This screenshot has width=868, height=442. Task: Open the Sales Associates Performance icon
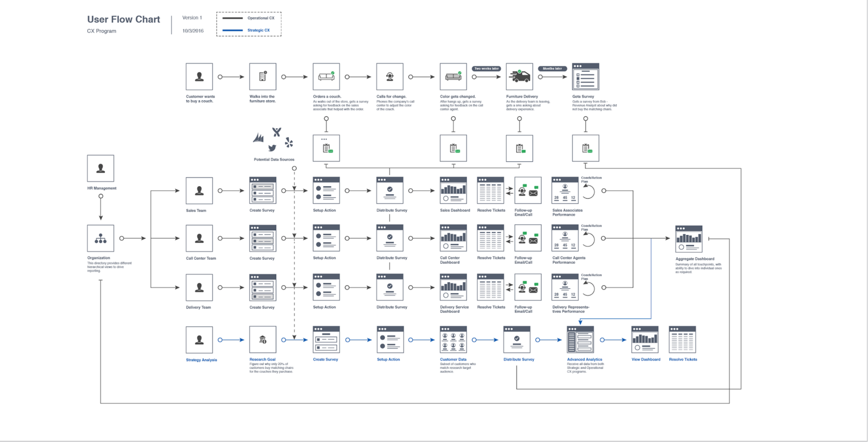[565, 191]
